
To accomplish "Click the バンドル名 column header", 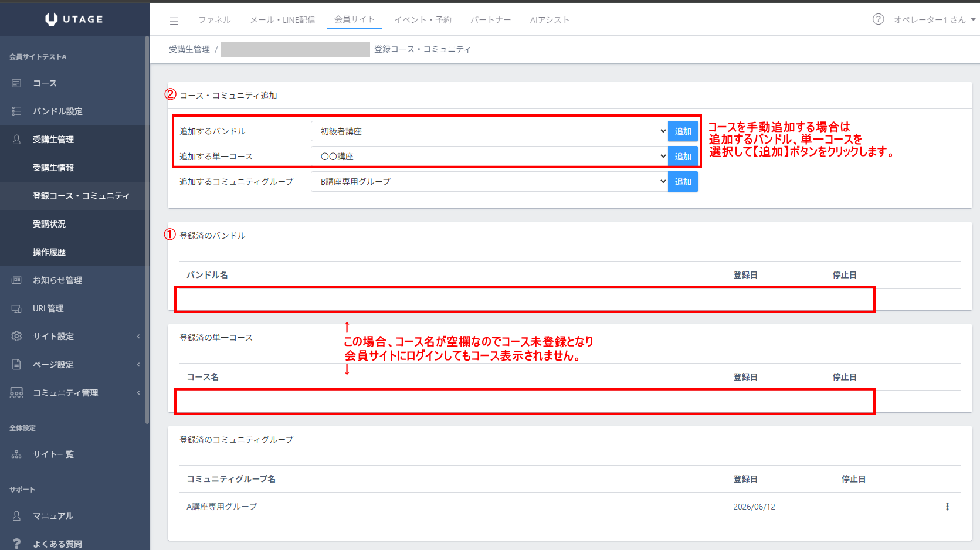I will [x=207, y=275].
